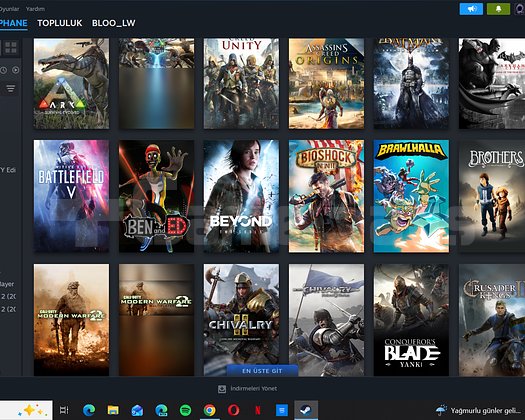Toggle the ready-to-play filter icon
This screenshot has height=420, width=525.
point(16,70)
